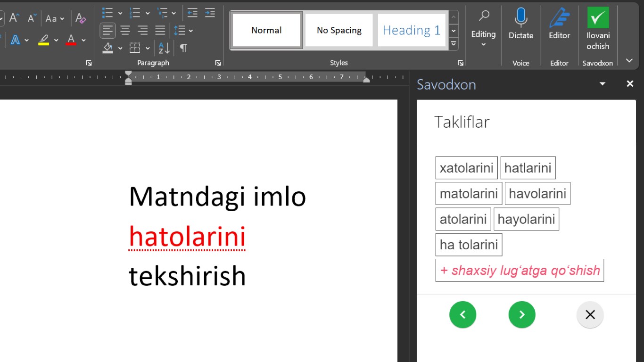
Task: Choose suggestion hayolarini
Action: (x=527, y=219)
